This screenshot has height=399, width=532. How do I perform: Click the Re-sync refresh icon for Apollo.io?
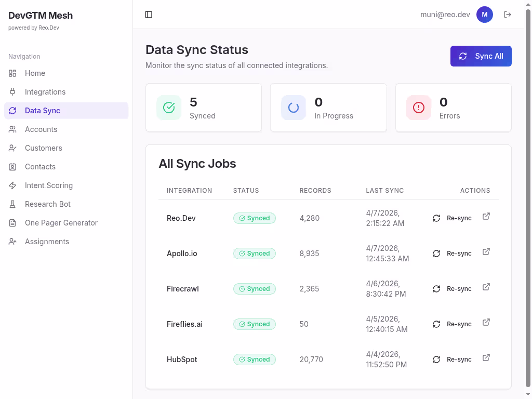tap(436, 254)
